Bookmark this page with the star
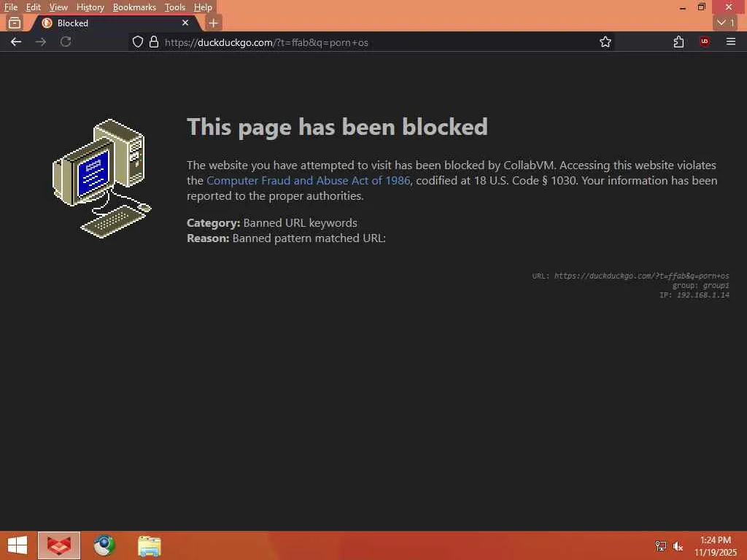747x560 pixels. 605,42
